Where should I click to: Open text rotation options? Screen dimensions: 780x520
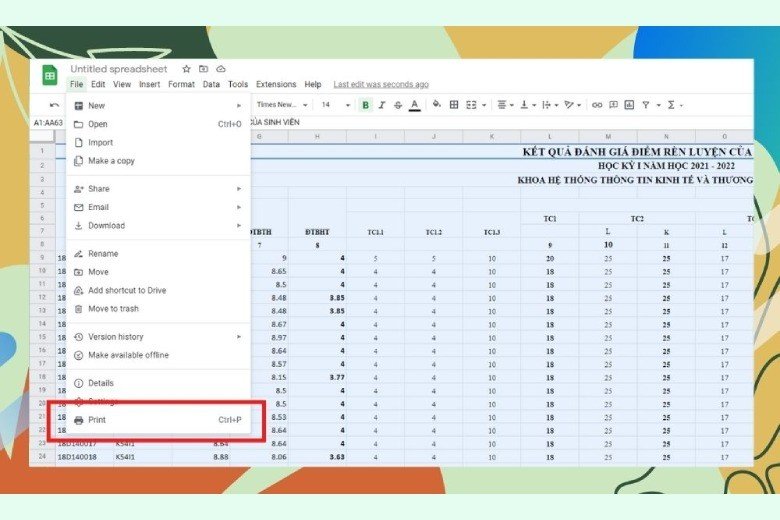[572, 104]
